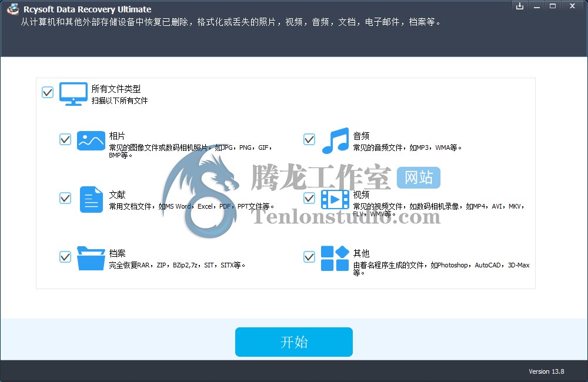Image resolution: width=588 pixels, height=382 pixels.
Task: Toggle the 其他 checkbox
Action: point(309,257)
